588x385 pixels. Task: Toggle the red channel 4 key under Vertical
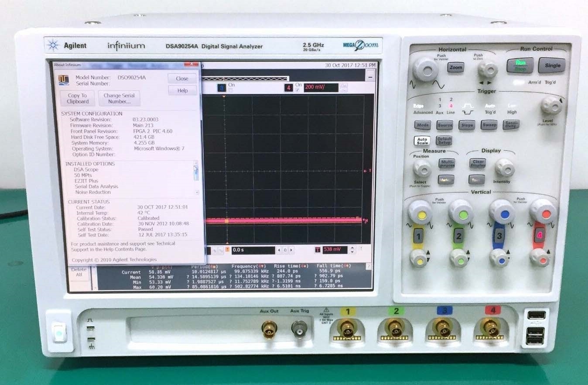pyautogui.click(x=539, y=236)
